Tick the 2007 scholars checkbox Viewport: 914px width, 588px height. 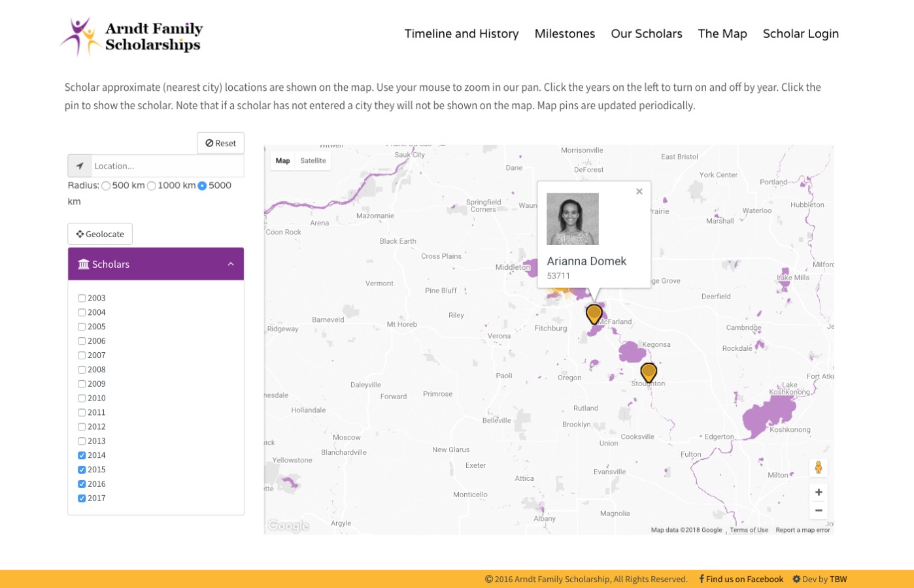(82, 355)
